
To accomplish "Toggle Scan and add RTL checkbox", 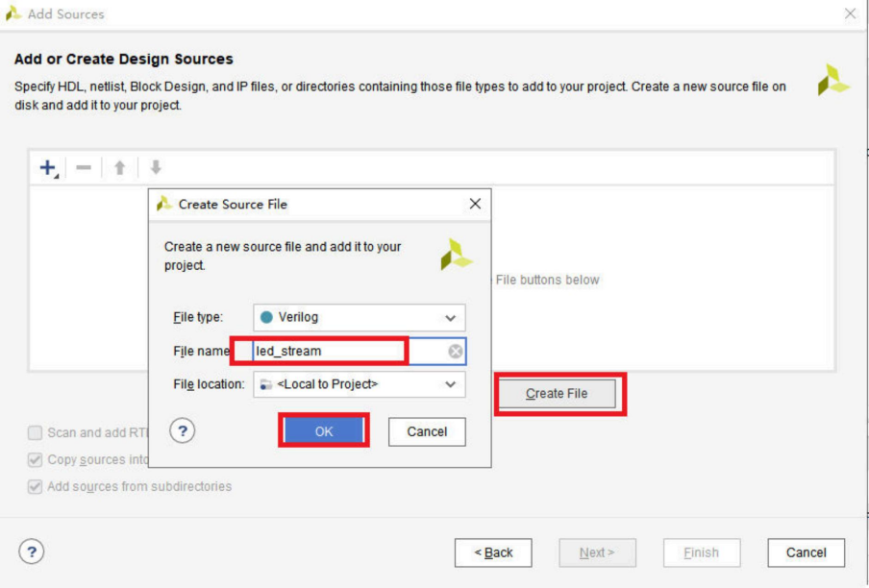I will (36, 433).
